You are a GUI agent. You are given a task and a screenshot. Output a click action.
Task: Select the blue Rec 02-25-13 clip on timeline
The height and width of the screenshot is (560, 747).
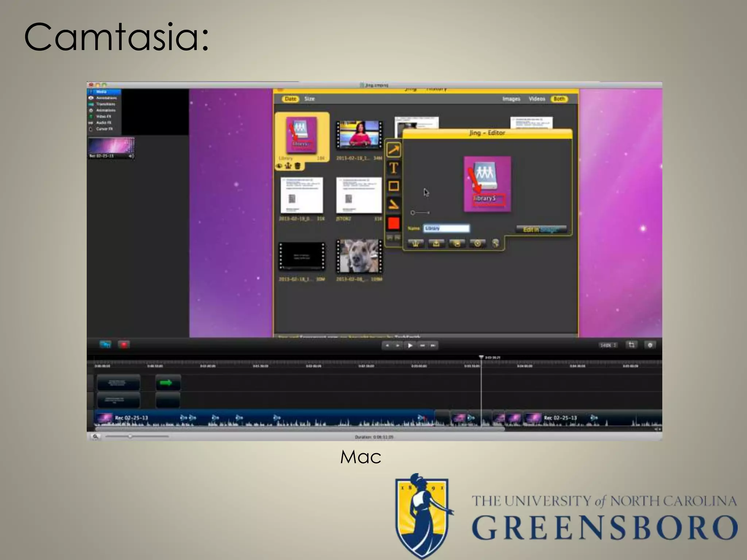[x=264, y=418]
